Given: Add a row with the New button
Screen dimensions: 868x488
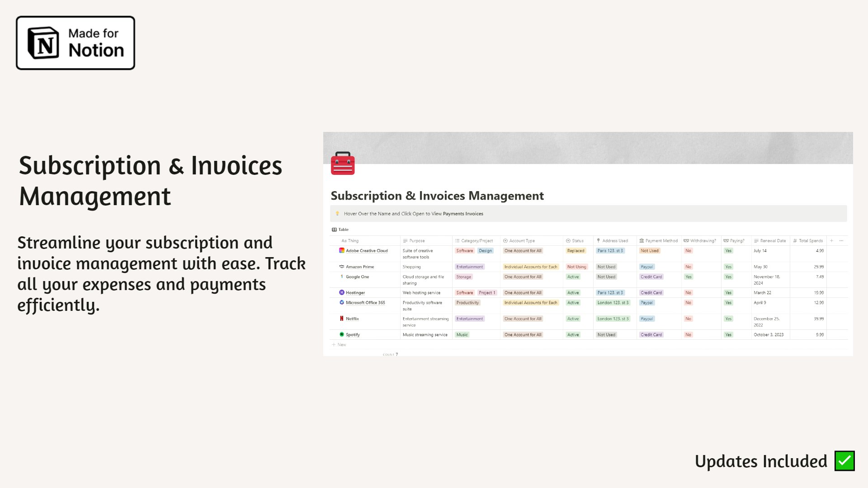Looking at the screenshot, I should 339,345.
